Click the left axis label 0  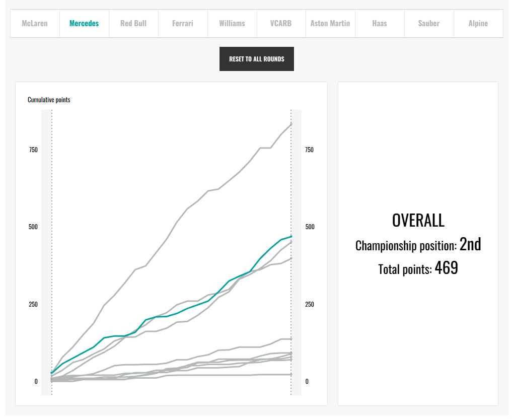[x=36, y=381]
